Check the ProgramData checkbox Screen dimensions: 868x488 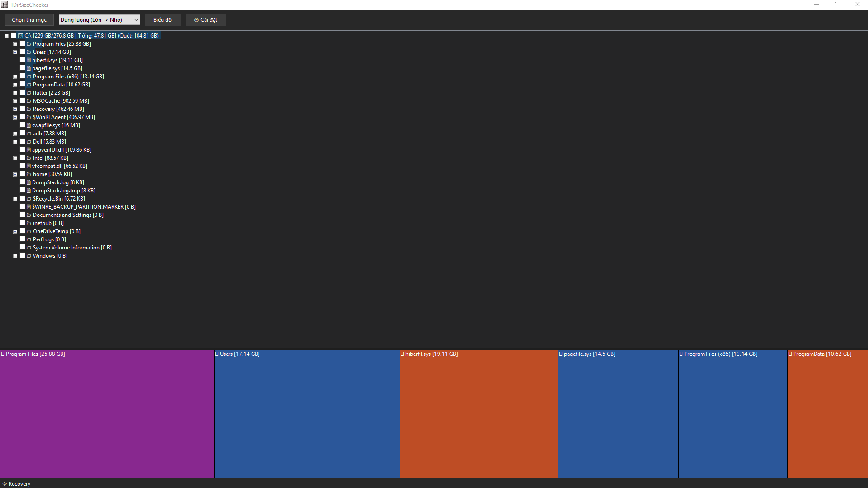click(22, 84)
